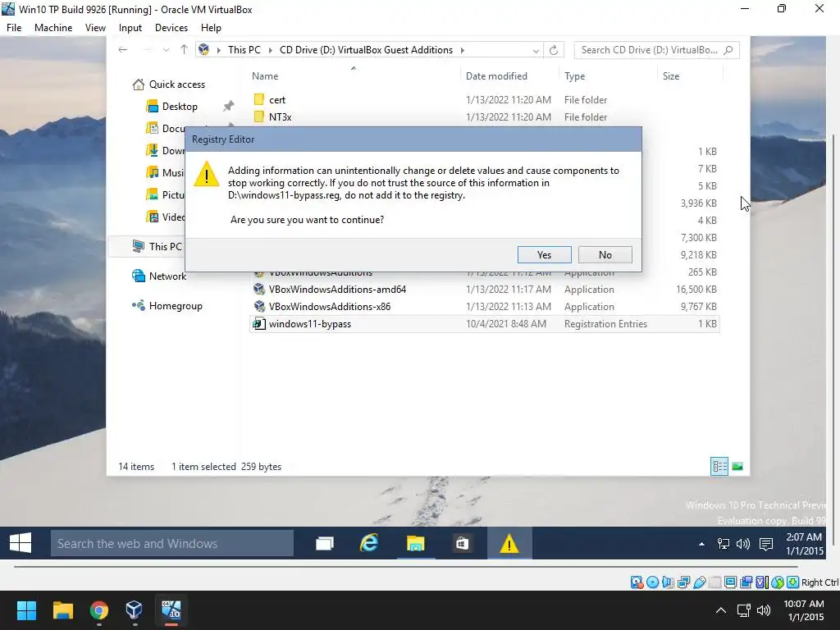Sort files by Date modified column

pyautogui.click(x=496, y=76)
